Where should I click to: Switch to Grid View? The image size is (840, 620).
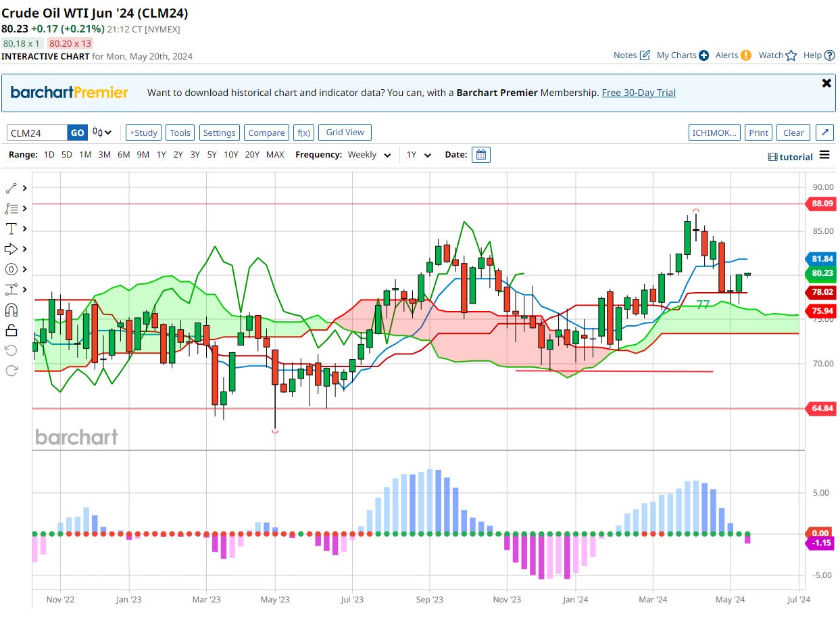345,132
